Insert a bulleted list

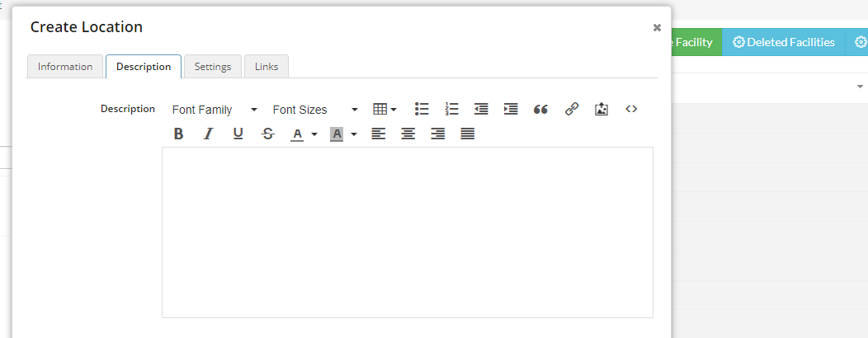click(422, 109)
